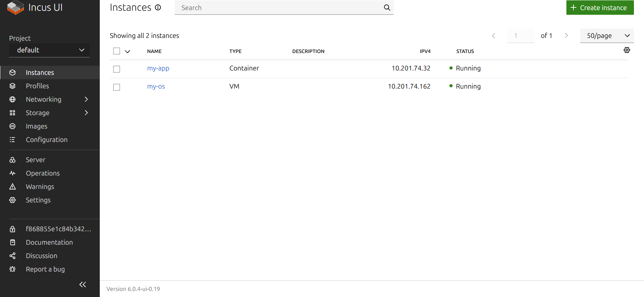Tick the my-os instance checkbox
Viewport: 644px width, 297px height.
pos(117,87)
